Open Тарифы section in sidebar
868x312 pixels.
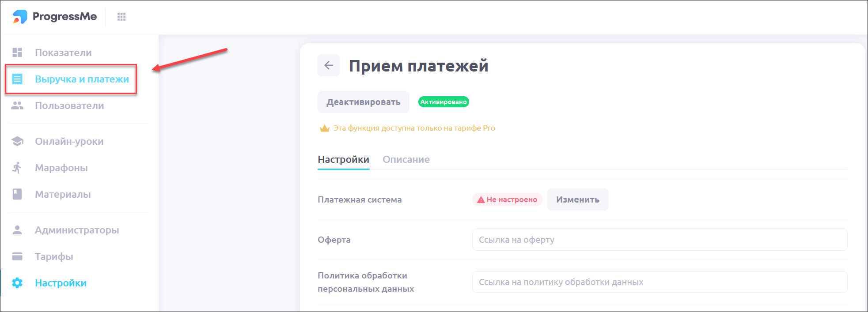coord(54,256)
